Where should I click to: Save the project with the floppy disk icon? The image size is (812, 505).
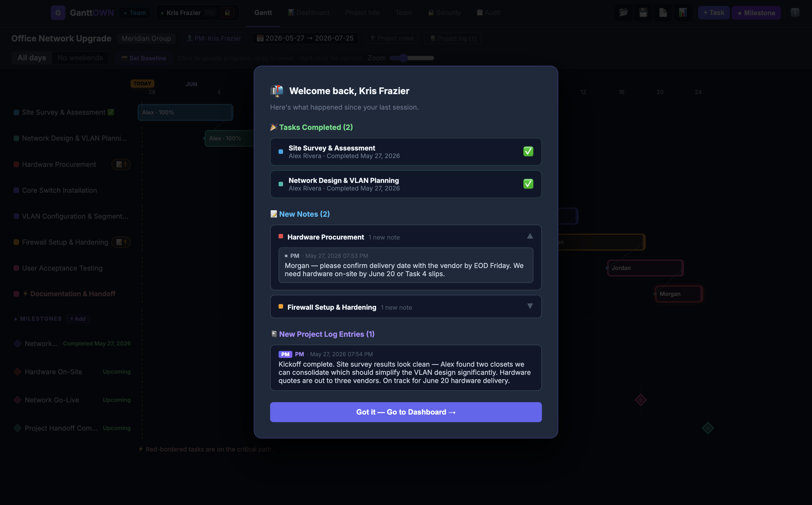click(643, 13)
